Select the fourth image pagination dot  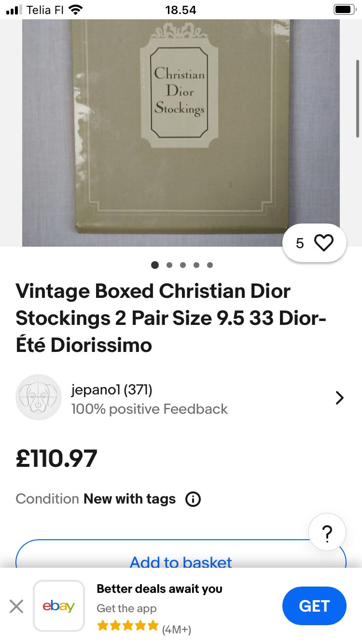pyautogui.click(x=196, y=265)
